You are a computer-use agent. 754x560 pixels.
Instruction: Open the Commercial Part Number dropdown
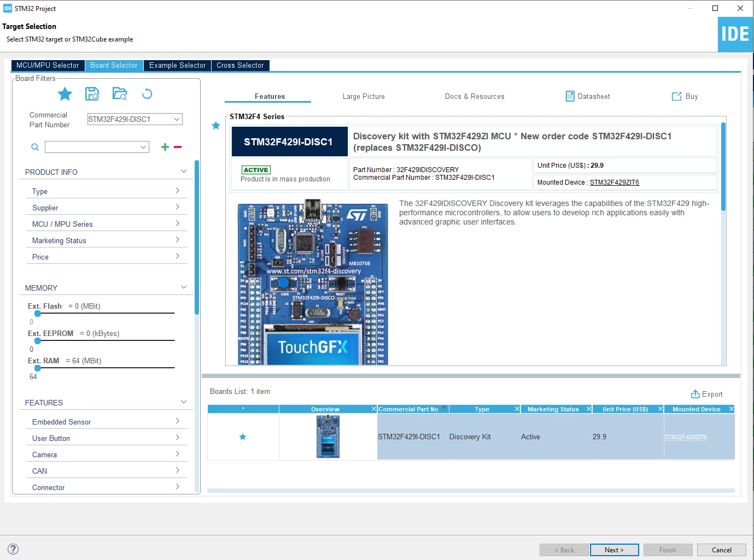177,119
